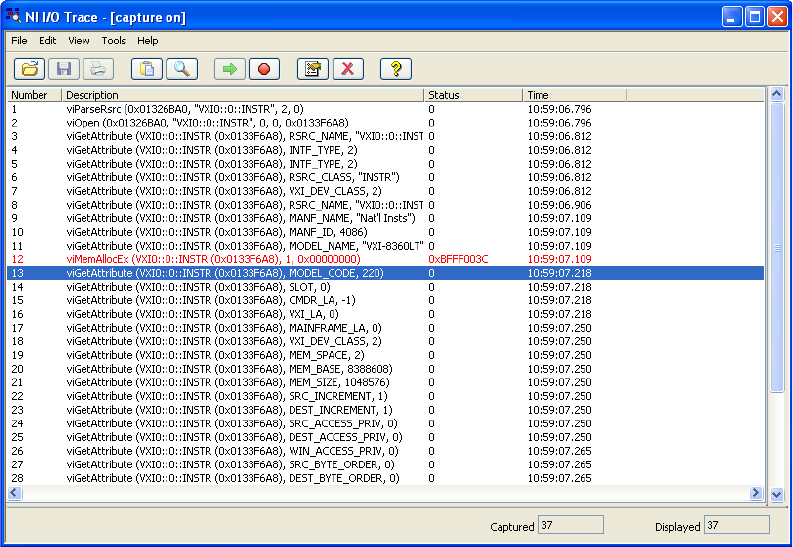Open the Tools menu

click(x=113, y=40)
